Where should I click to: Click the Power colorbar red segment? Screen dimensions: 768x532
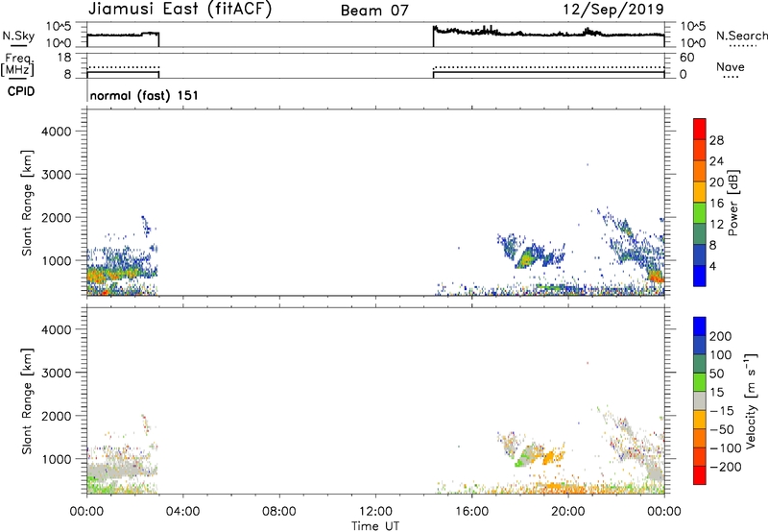(700, 129)
